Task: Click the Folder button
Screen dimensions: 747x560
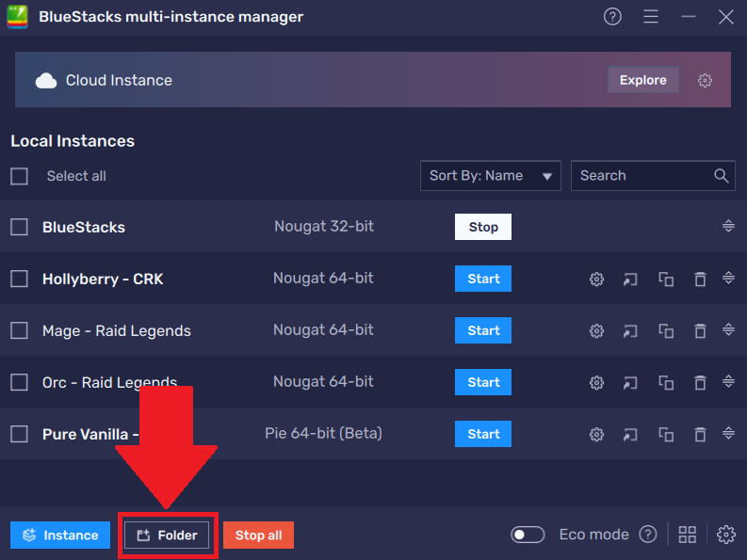Action: [x=167, y=536]
